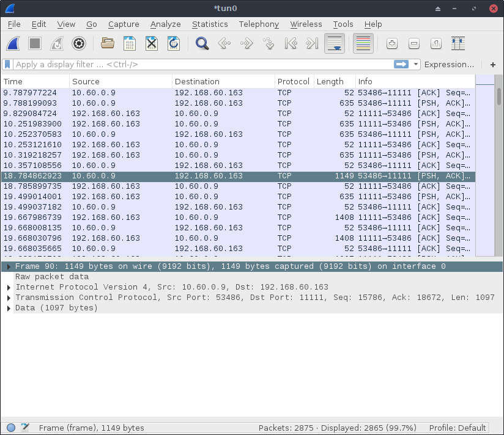Click the zoom in toolbar icon
The height and width of the screenshot is (435, 504).
pyautogui.click(x=392, y=43)
